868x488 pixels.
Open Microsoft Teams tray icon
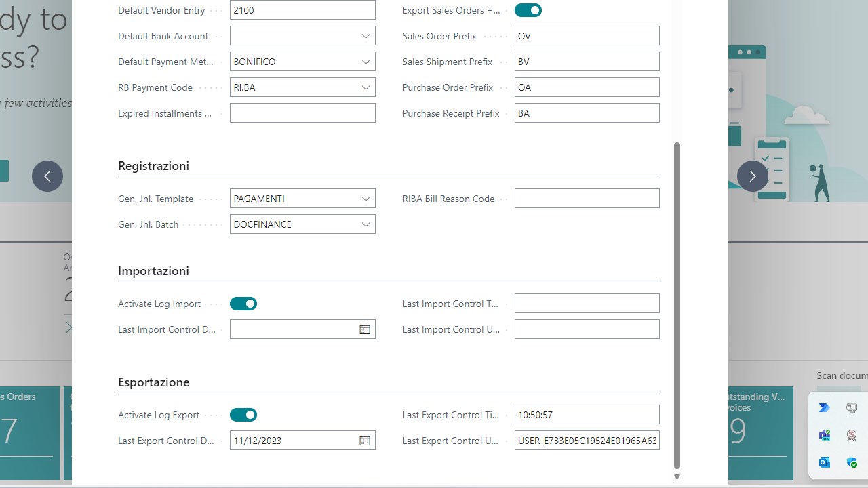825,435
